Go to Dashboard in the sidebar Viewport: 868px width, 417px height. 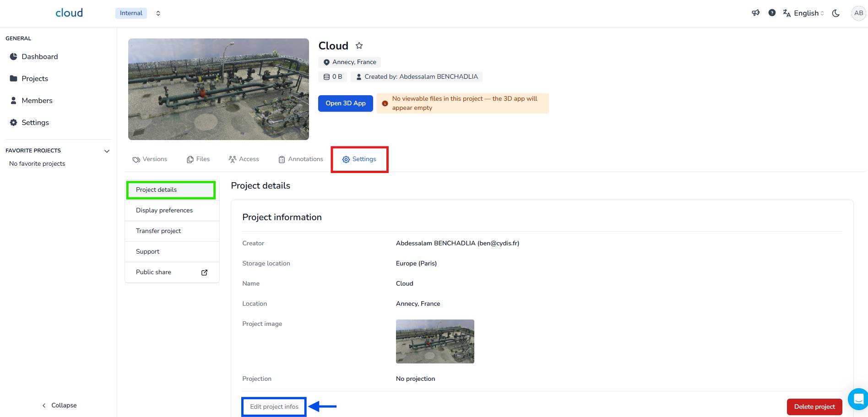(39, 57)
